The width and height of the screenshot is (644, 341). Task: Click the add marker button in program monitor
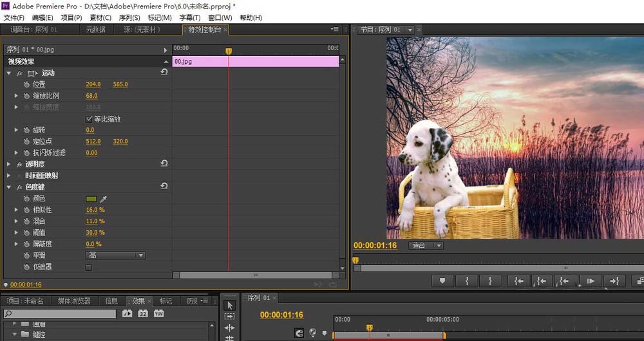click(x=442, y=281)
